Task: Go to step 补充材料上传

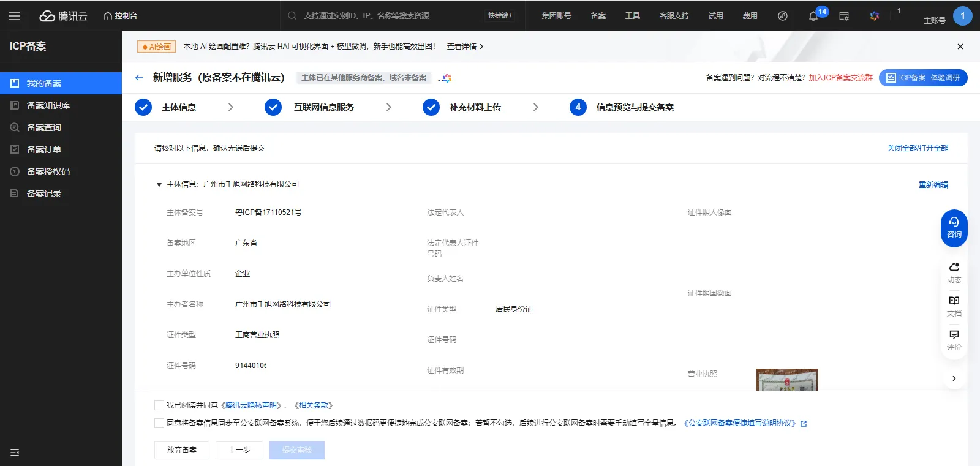Action: pyautogui.click(x=462, y=107)
